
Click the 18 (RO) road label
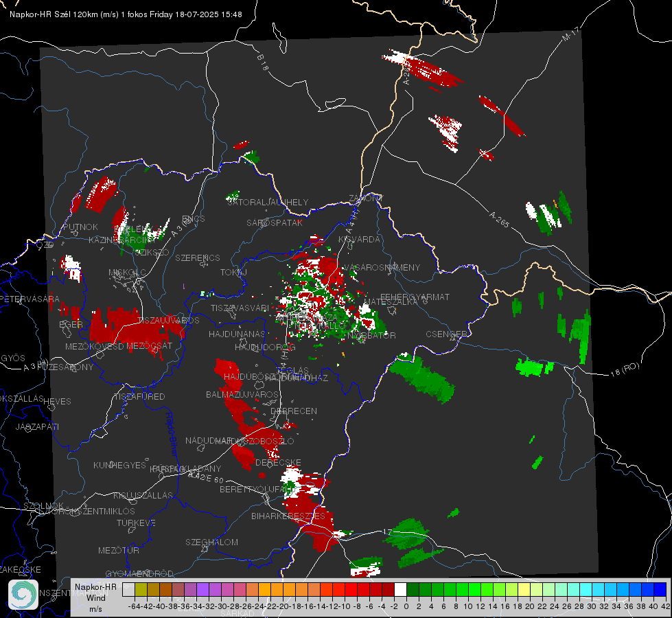pos(625,369)
